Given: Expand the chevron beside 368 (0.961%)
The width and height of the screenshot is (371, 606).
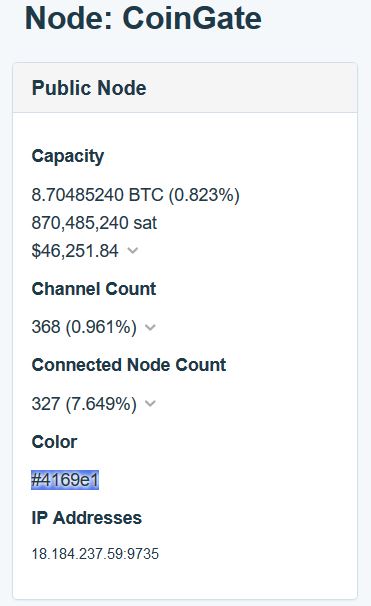Looking at the screenshot, I should (150, 327).
